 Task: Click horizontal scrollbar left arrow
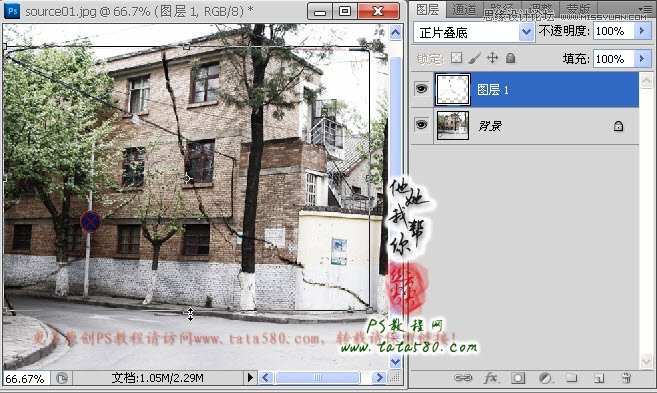coord(266,378)
